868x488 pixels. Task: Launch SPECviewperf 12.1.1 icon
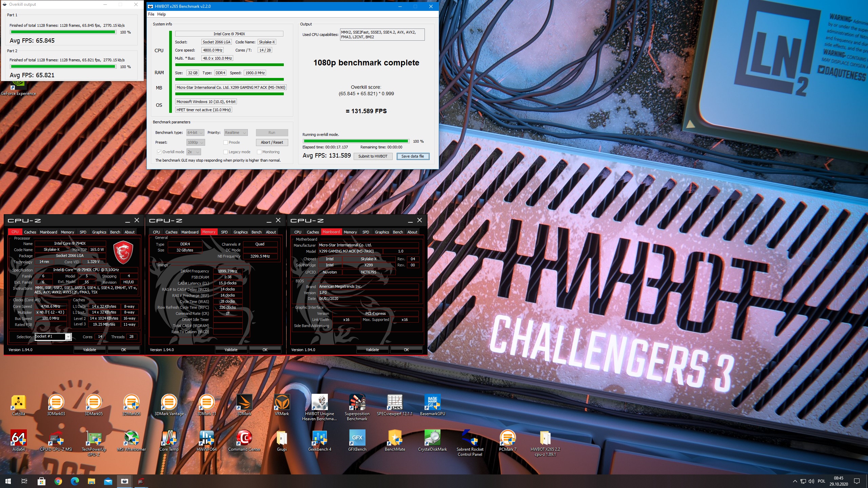click(395, 405)
